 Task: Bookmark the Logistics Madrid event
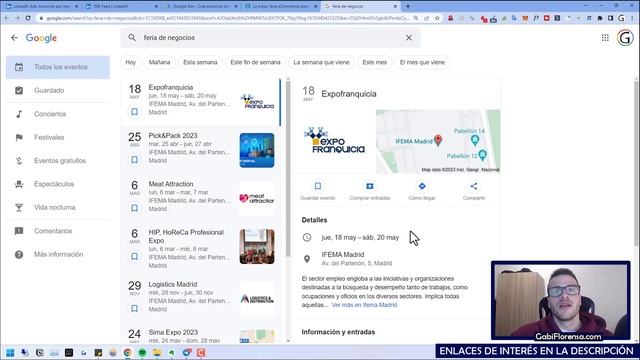tap(134, 308)
